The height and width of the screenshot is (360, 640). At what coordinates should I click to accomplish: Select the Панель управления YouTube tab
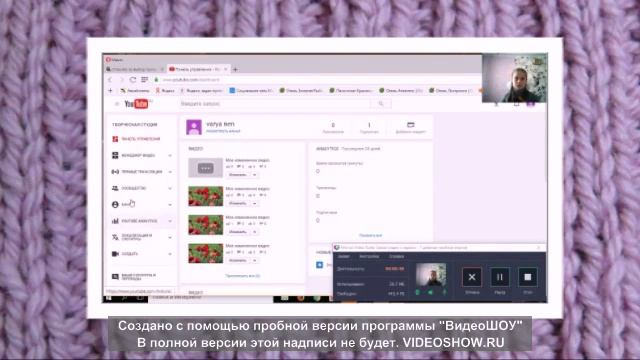pyautogui.click(x=198, y=69)
